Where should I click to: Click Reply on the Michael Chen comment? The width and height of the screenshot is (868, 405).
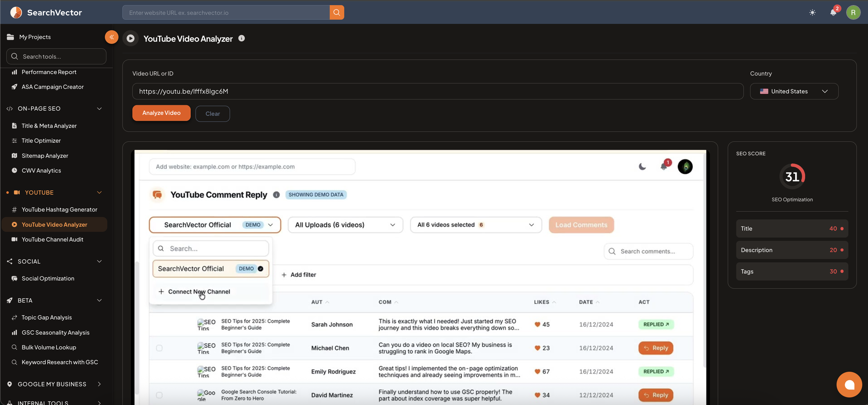(656, 348)
